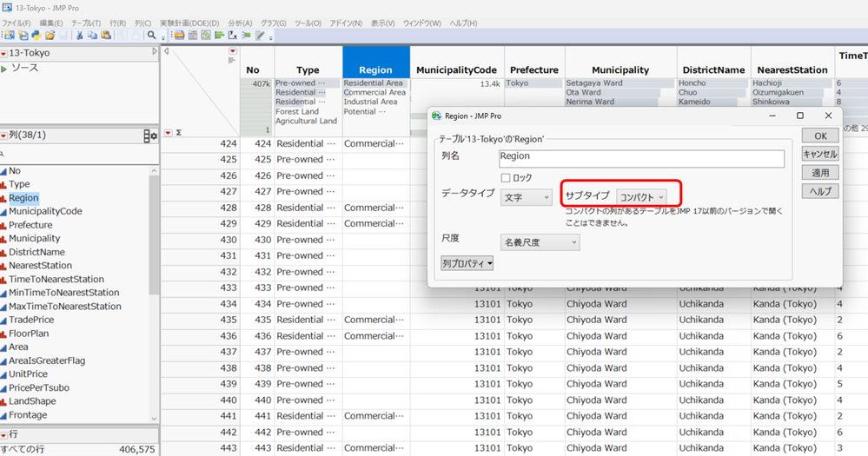Expand the 列プロパティ menu button
The image size is (868, 456).
468,262
